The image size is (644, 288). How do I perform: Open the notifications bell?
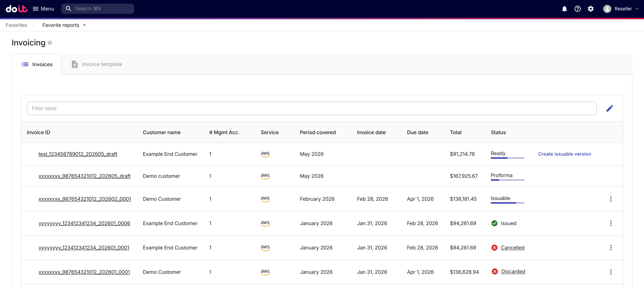564,9
